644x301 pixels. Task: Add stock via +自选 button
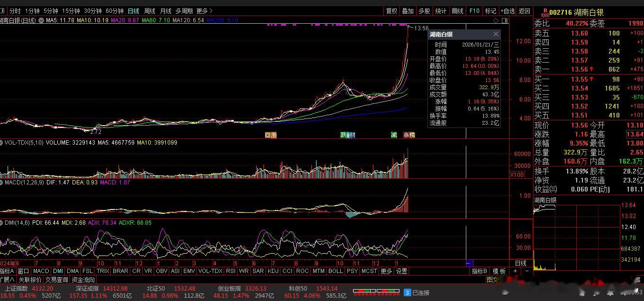coord(507,11)
